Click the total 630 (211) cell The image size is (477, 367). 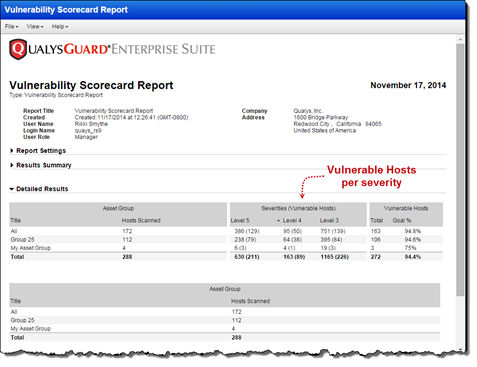point(247,257)
